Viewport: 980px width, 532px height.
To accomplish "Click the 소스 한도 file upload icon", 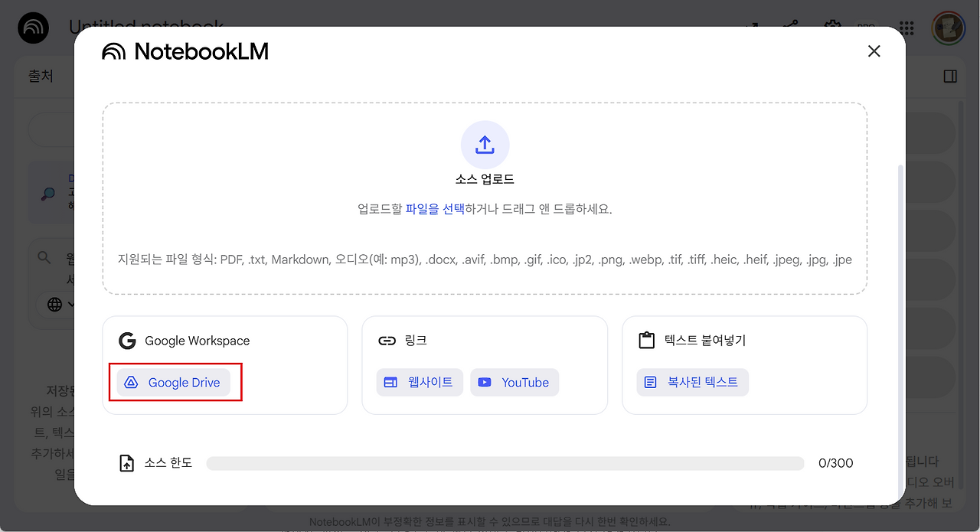I will (x=127, y=463).
